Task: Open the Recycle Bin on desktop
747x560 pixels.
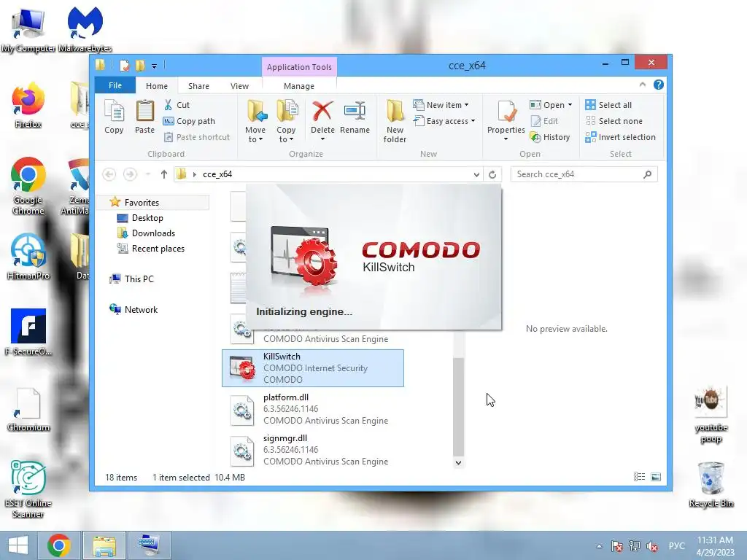Action: click(711, 484)
